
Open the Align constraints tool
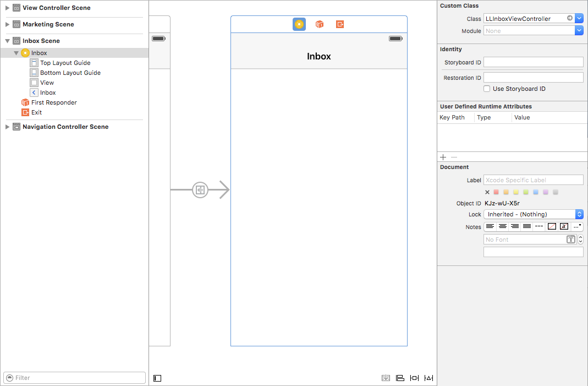(400, 378)
